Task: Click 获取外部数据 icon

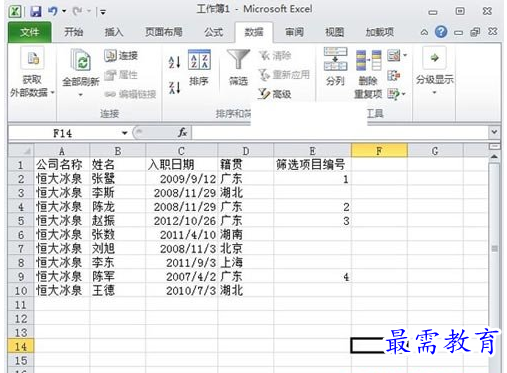Action: tap(32, 59)
